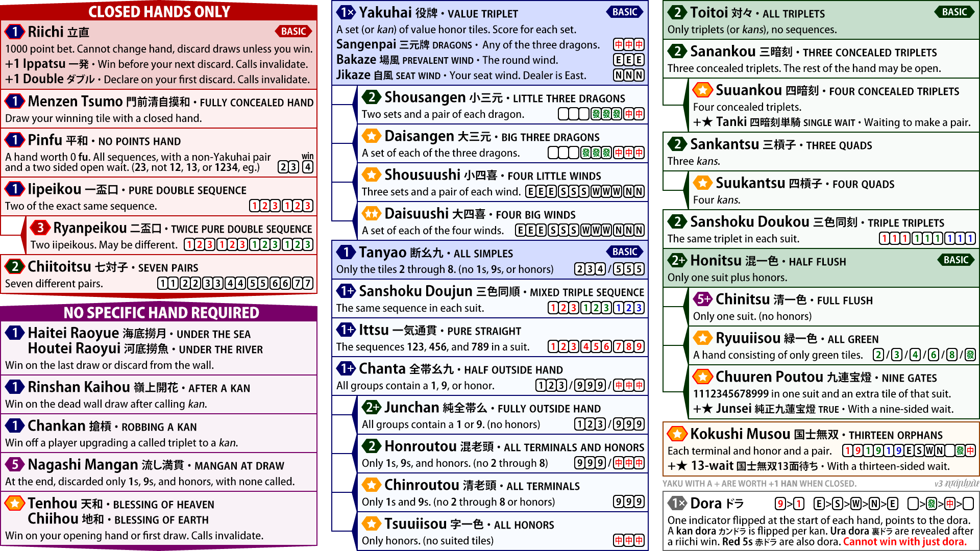The image size is (980, 551).
Task: Click the Riichi 1-han hexagon icon
Action: pyautogui.click(x=15, y=32)
